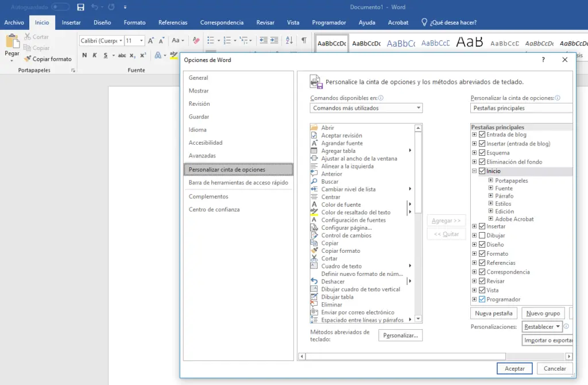Click the help question mark in dialog
This screenshot has height=385, width=588.
tap(543, 60)
